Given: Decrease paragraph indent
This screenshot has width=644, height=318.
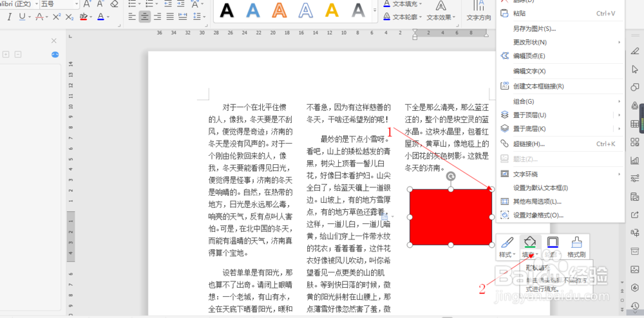Looking at the screenshot, I should [168, 4].
